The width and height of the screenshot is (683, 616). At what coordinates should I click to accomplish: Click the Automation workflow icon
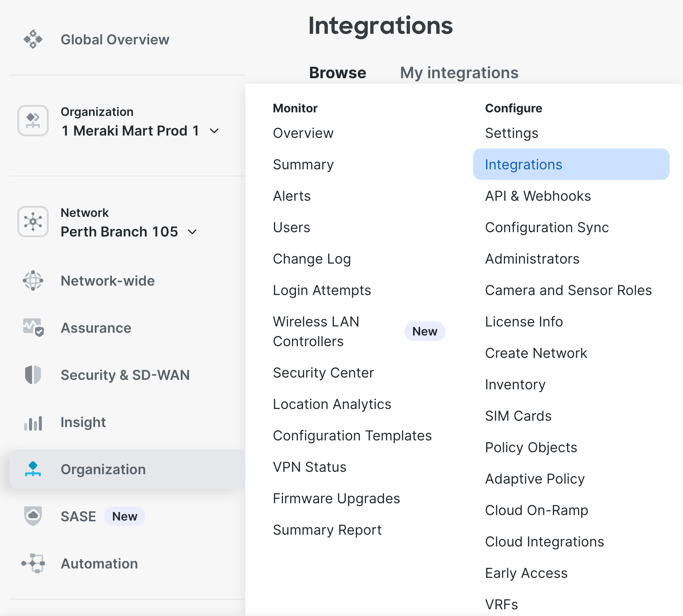pos(33,563)
